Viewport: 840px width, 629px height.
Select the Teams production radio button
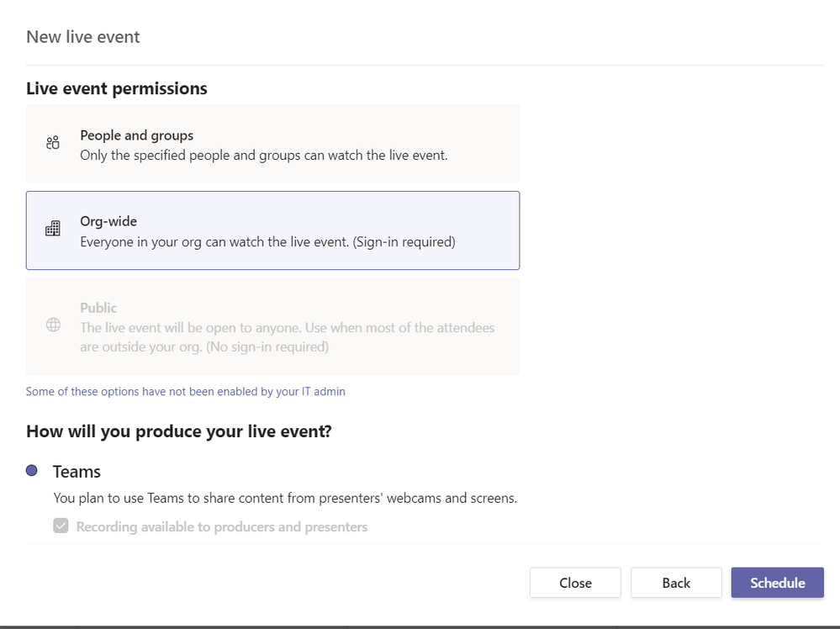click(32, 471)
